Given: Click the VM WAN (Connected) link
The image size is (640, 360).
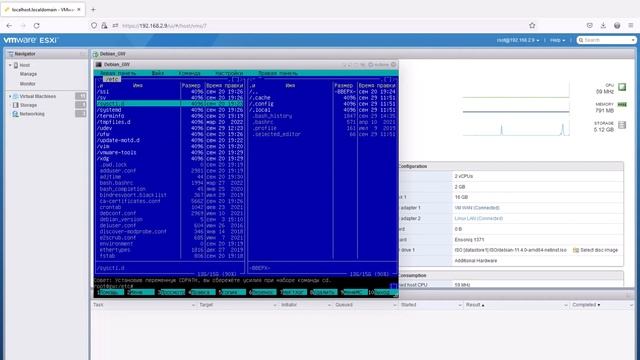Looking at the screenshot, I should 477,208.
